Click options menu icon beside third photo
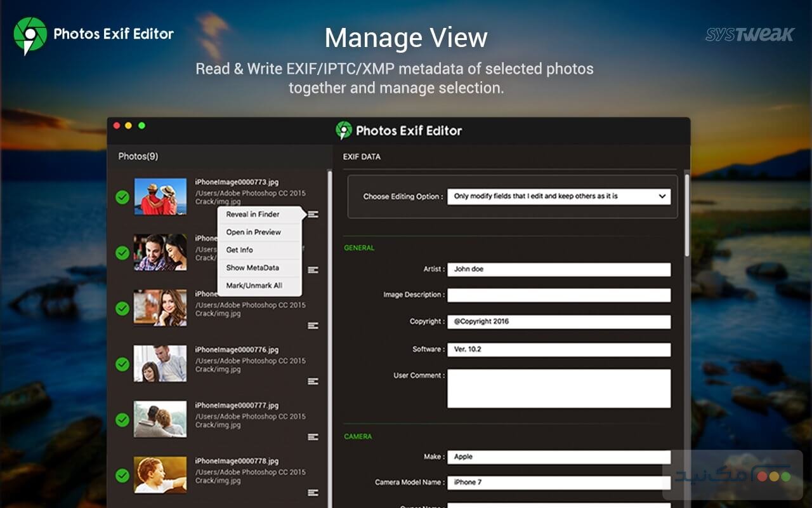 [x=313, y=326]
